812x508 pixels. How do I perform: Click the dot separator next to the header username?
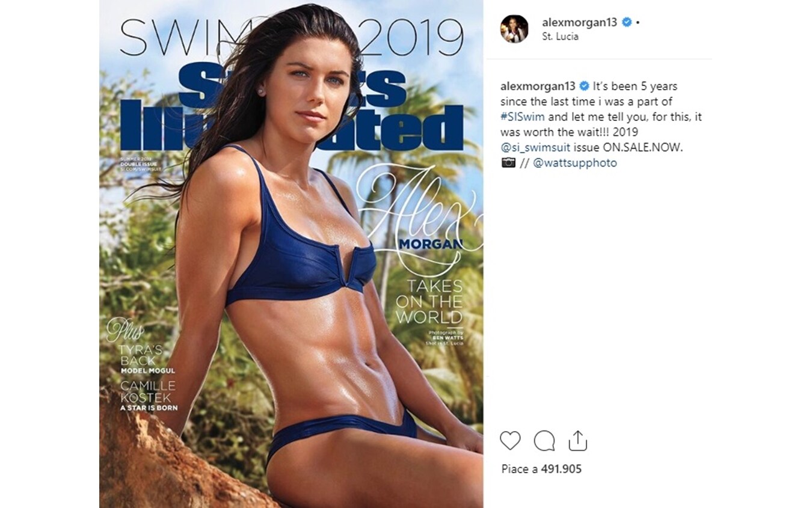[637, 22]
